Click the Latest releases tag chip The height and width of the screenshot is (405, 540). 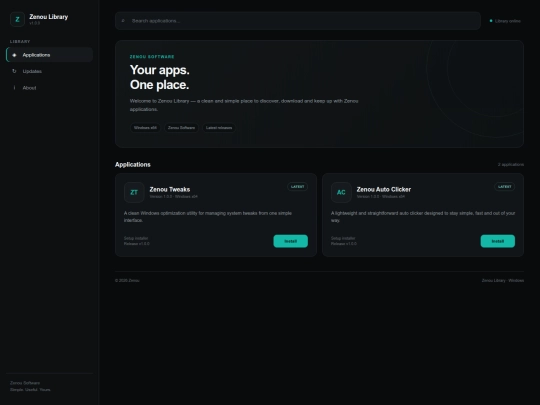point(219,128)
